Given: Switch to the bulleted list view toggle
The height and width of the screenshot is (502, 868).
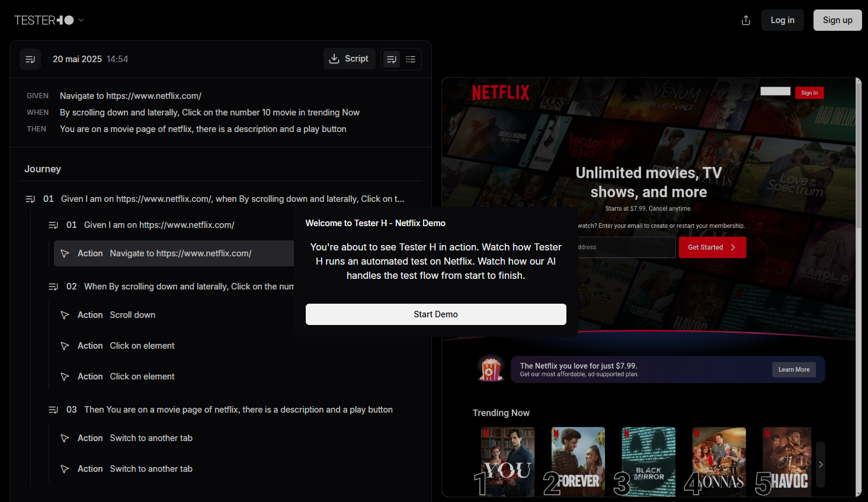Looking at the screenshot, I should 411,59.
